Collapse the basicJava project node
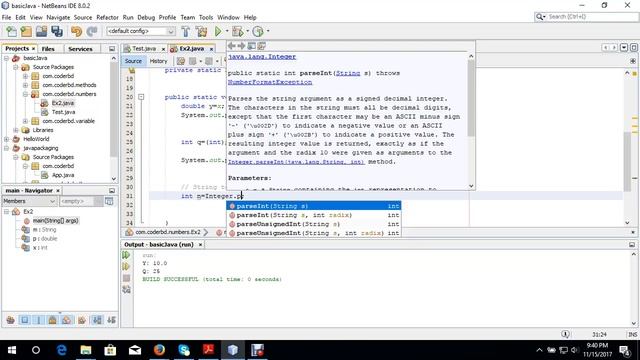640x360 pixels. (x=7, y=58)
